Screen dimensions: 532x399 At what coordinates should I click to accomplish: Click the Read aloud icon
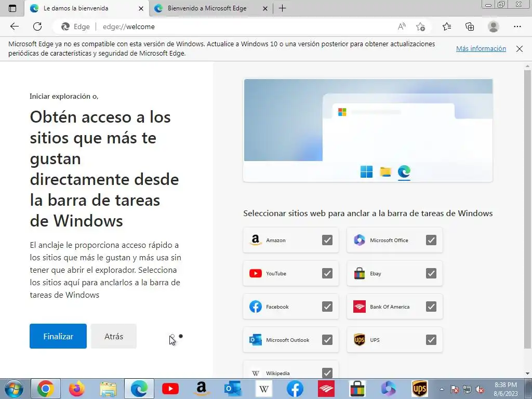[402, 26]
